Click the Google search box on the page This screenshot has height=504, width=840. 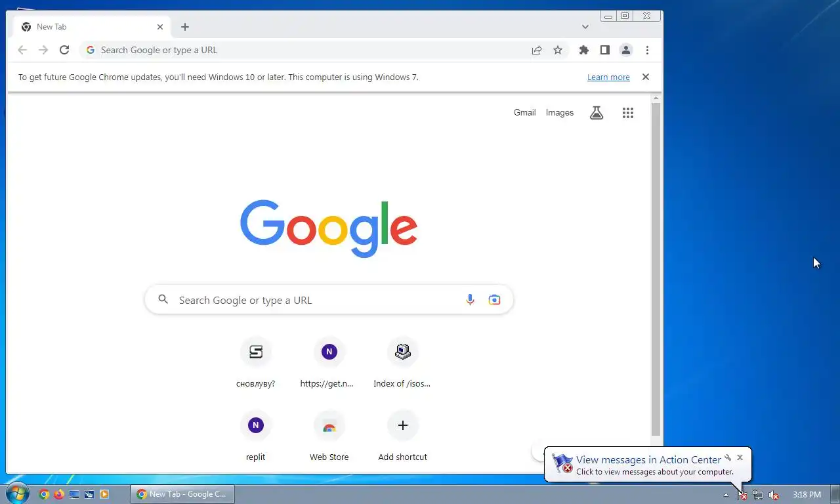click(329, 300)
